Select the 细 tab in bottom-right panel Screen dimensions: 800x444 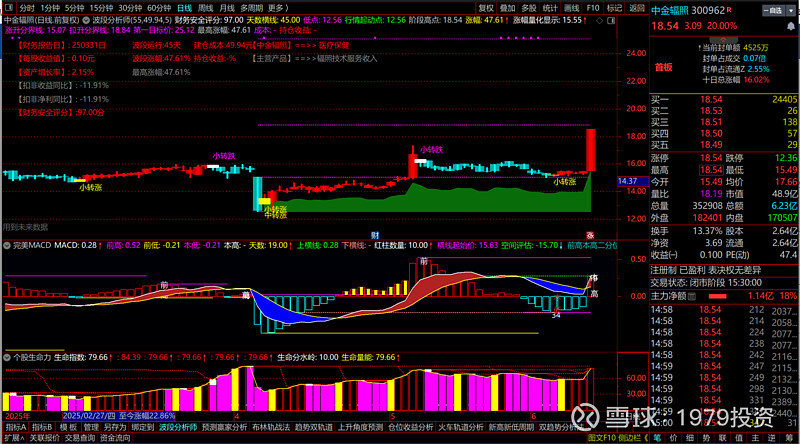tap(690, 438)
